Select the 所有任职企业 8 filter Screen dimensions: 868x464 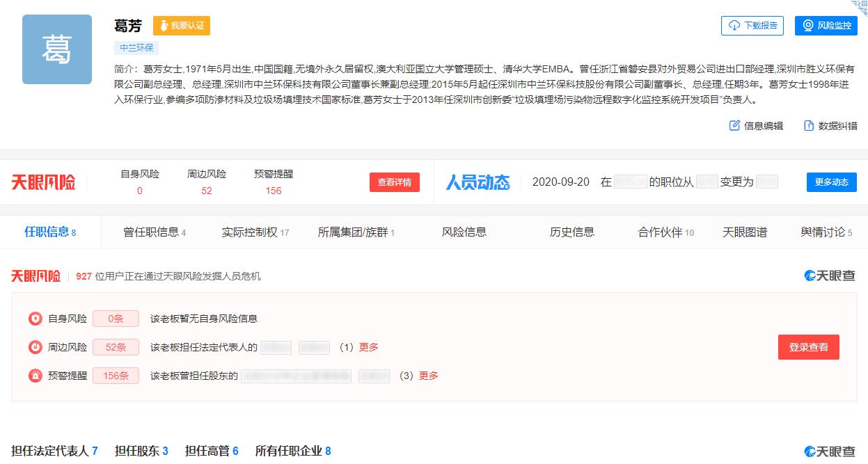click(x=293, y=451)
